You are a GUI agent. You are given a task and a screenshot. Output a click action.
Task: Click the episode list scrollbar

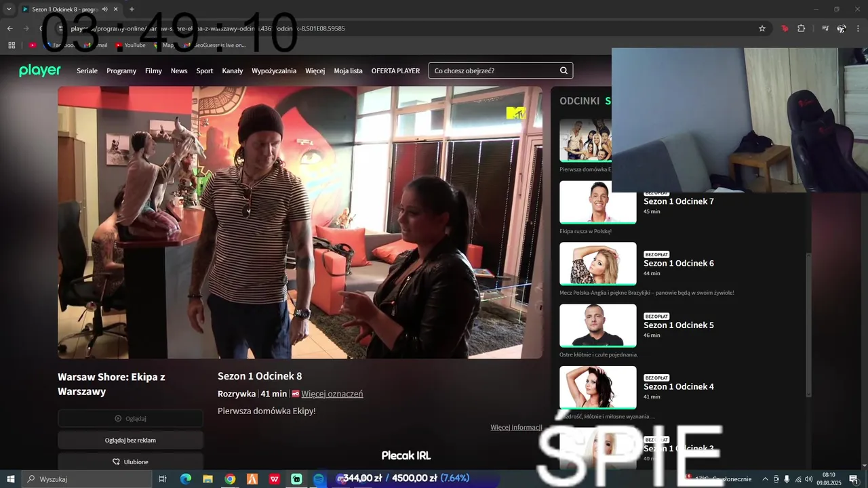808,325
